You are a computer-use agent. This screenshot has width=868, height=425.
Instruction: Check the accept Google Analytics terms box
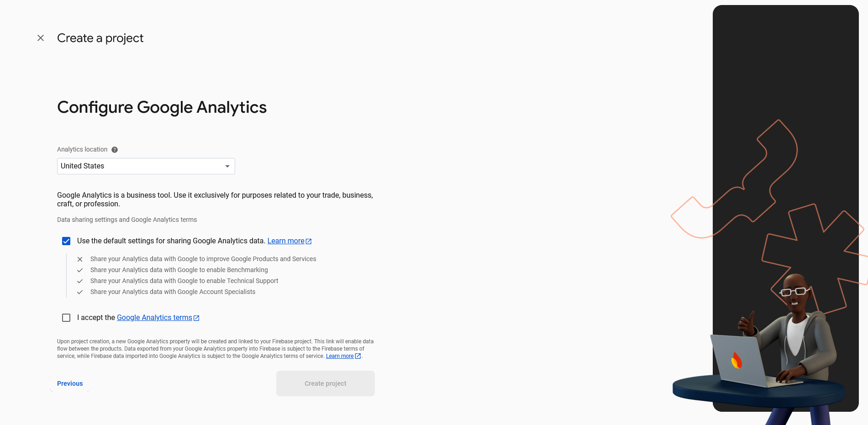(x=66, y=318)
